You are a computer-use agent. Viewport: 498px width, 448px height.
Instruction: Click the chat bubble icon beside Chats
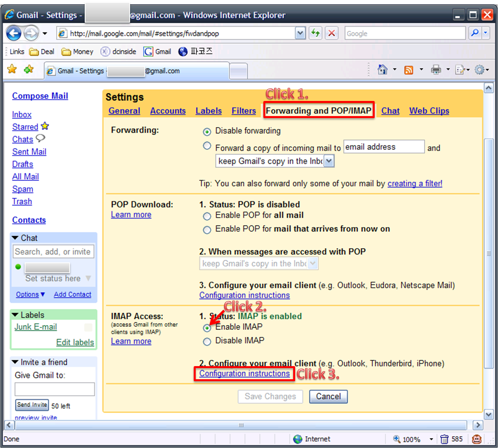click(x=41, y=138)
